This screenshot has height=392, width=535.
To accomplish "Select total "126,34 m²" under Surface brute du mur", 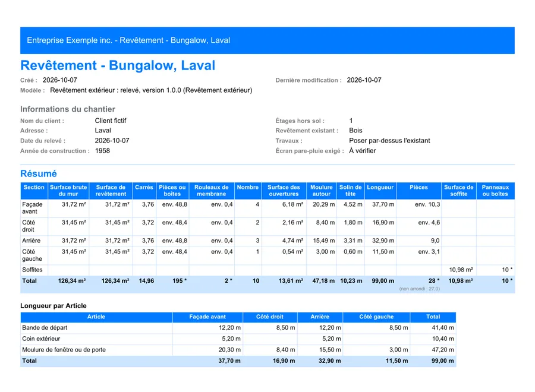I will [x=72, y=281].
